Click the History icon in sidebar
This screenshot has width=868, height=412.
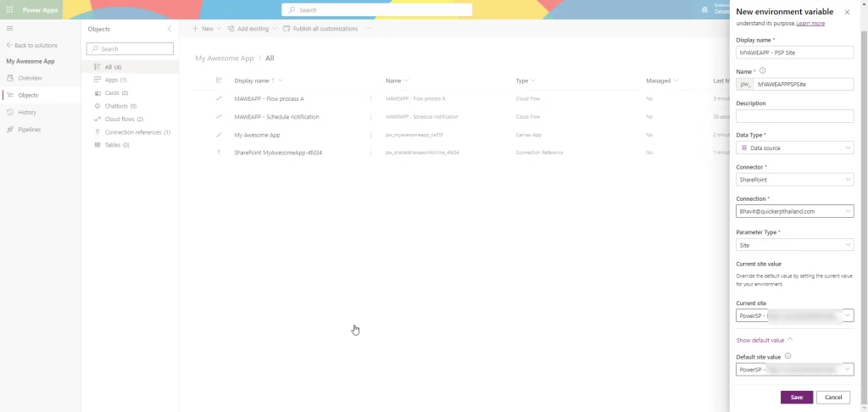(x=10, y=113)
